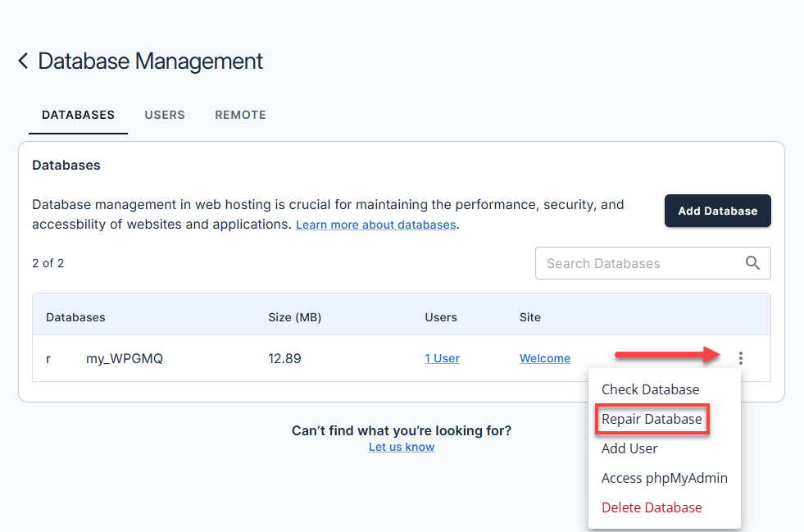This screenshot has height=532, width=804.
Task: Focus the Search Databases field
Action: (639, 263)
